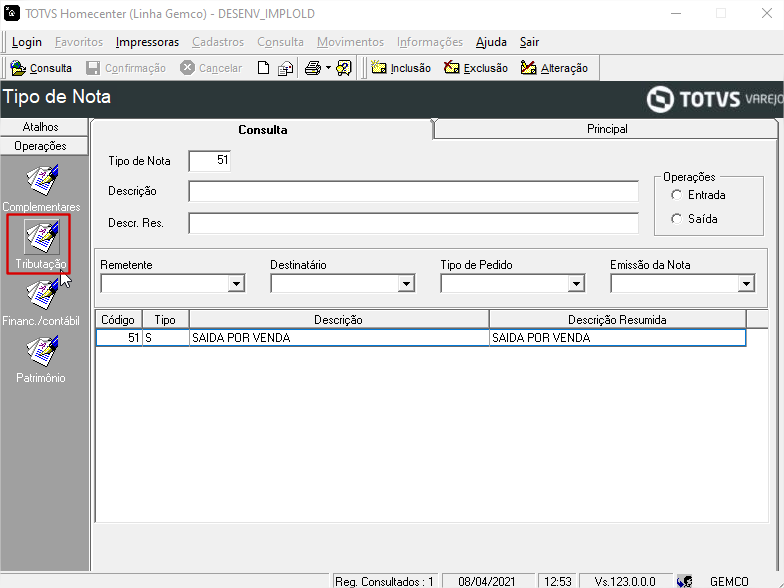Viewport: 784px width, 588px height.
Task: Click the help question mark icon
Action: [x=344, y=68]
